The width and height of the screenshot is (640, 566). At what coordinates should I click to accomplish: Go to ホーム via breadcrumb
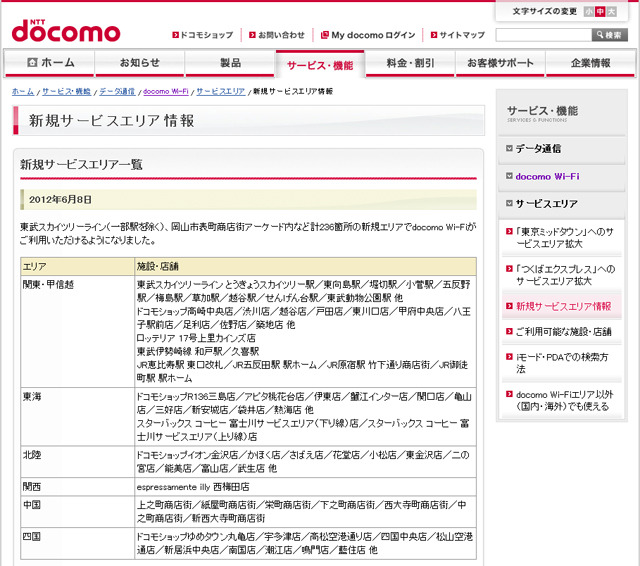click(x=23, y=91)
